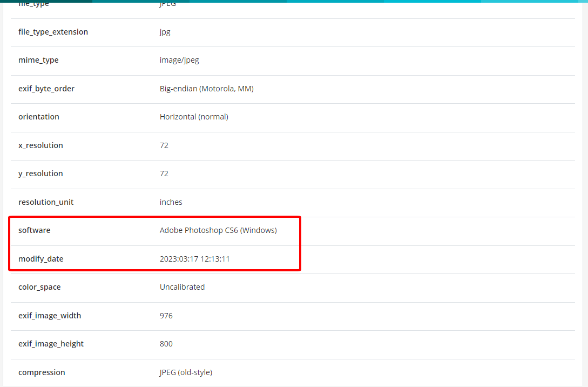Screen dimensions: 588x387
Task: Click the resolution_unit label
Action: (46, 202)
